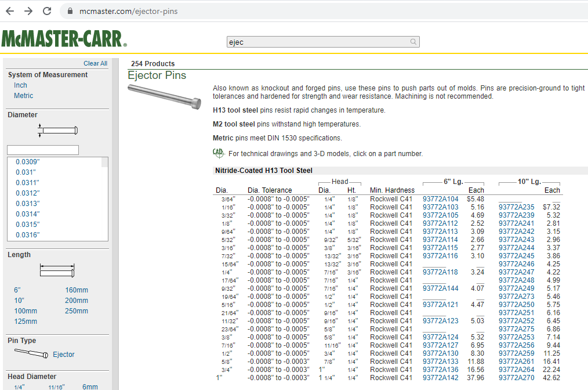The height and width of the screenshot is (390, 588).
Task: Filter length by 250mm
Action: pyautogui.click(x=77, y=311)
